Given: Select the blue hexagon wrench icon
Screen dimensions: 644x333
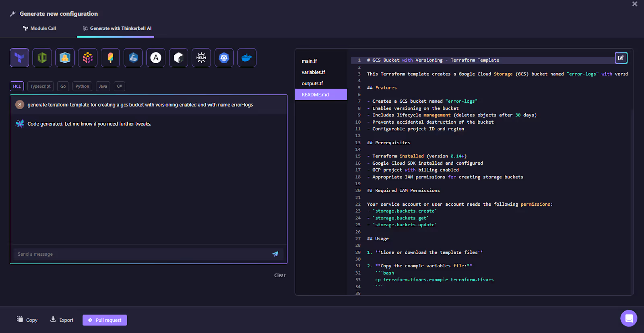Looking at the screenshot, I should coord(133,58).
